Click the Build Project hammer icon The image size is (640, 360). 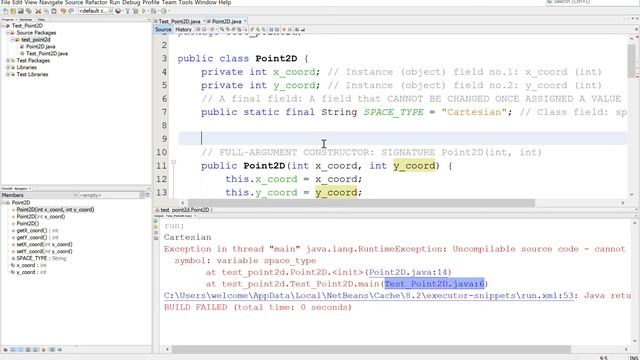(127, 11)
